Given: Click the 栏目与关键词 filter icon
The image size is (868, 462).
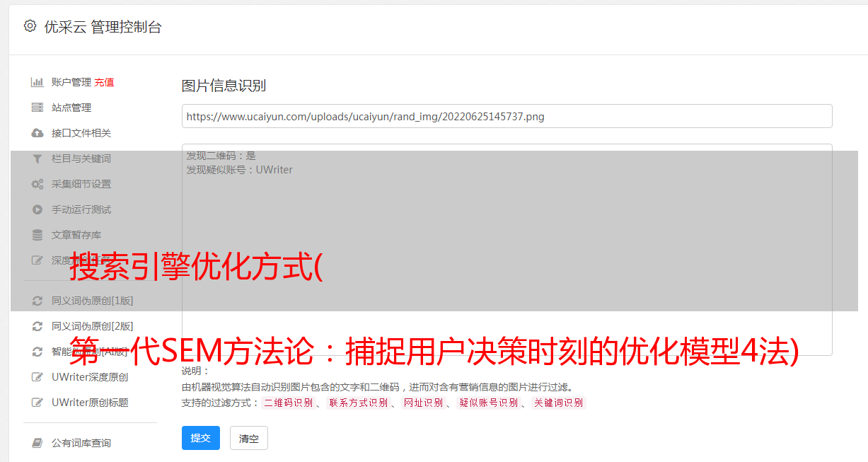Looking at the screenshot, I should (37, 158).
